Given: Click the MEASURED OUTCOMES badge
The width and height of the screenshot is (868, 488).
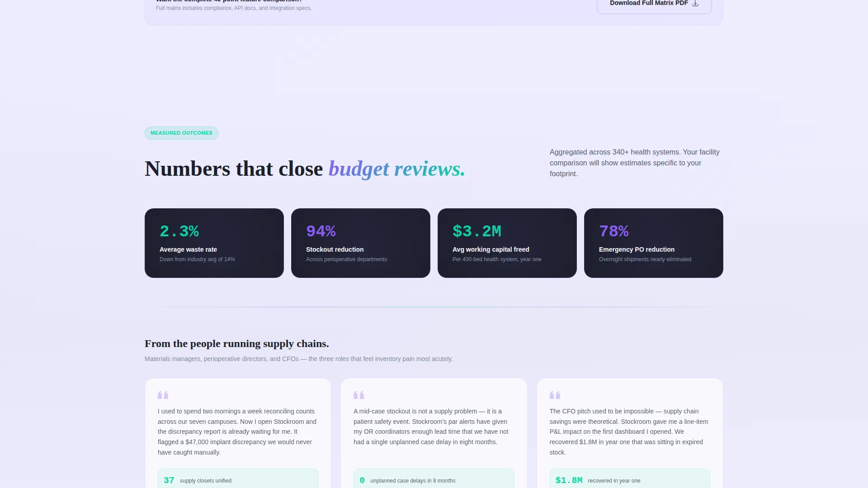Looking at the screenshot, I should coord(181,133).
